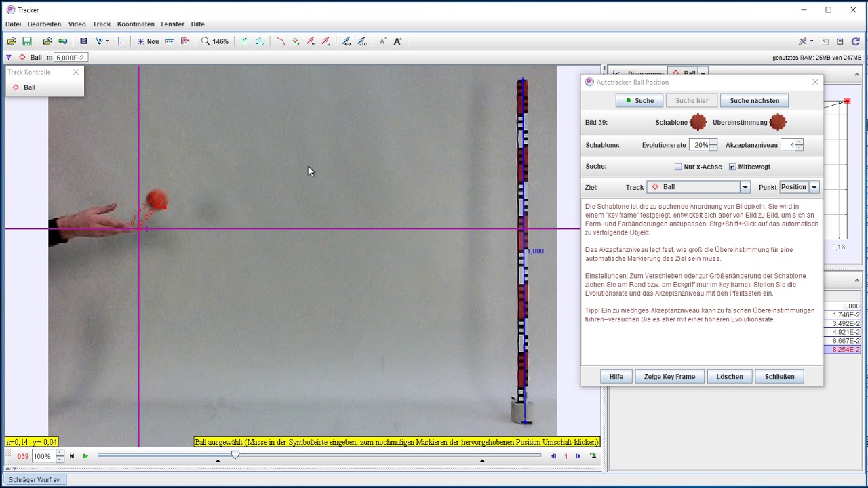Viewport: 868px width, 488px height.
Task: Increase font size with large A
Action: tap(398, 41)
